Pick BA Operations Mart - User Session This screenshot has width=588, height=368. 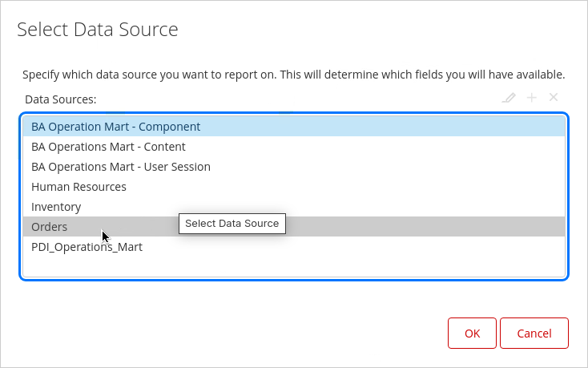pos(121,167)
